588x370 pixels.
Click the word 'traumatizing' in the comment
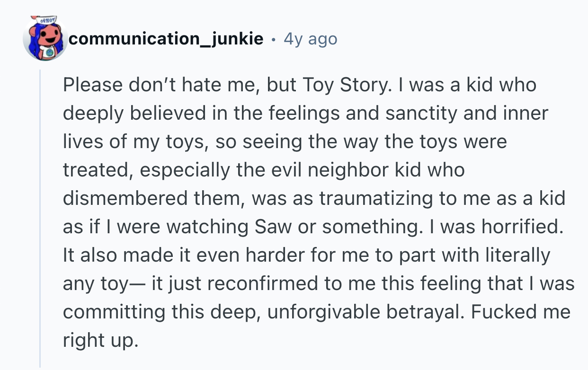[376, 199]
